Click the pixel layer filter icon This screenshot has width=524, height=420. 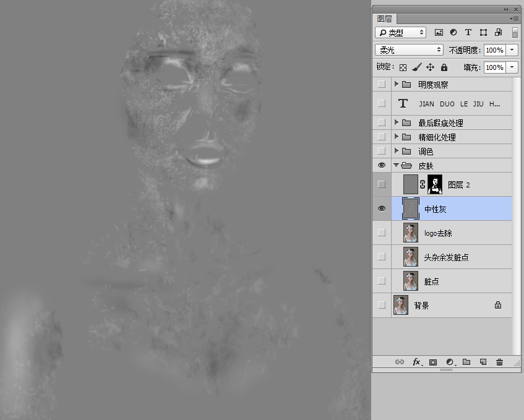pyautogui.click(x=439, y=33)
